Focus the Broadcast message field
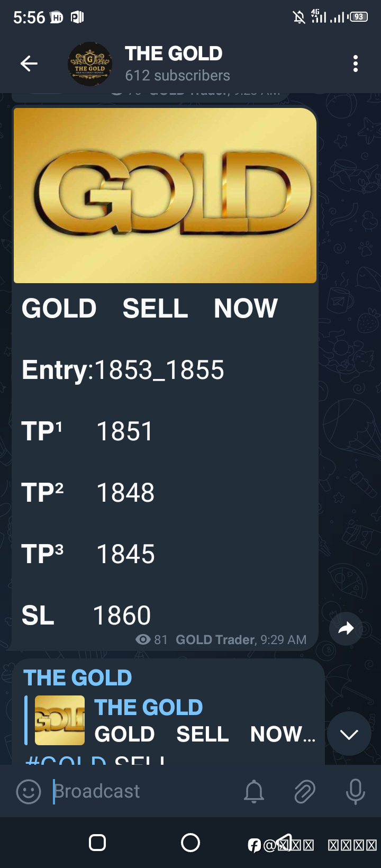 pos(143,791)
